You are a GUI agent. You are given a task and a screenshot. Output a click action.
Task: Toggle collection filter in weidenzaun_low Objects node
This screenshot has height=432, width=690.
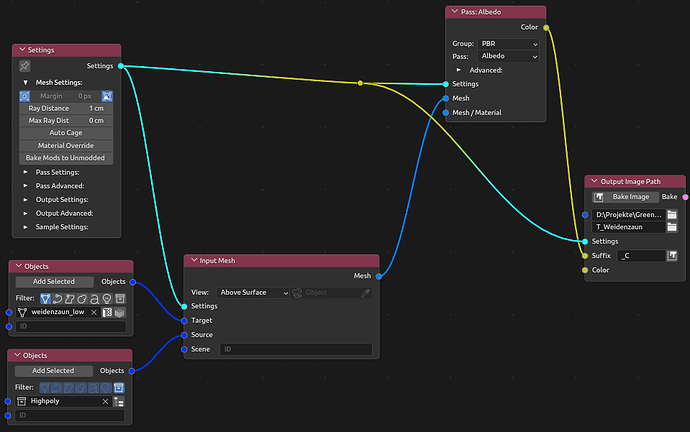point(120,299)
